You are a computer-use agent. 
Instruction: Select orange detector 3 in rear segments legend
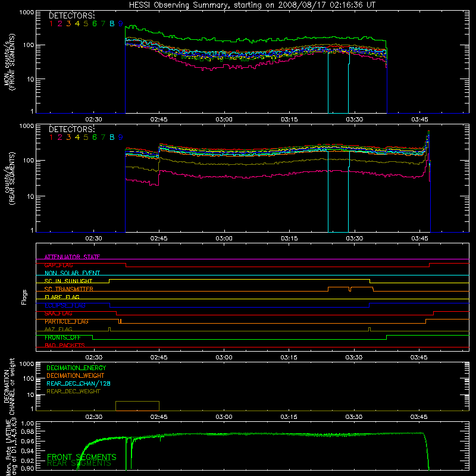[x=68, y=137]
